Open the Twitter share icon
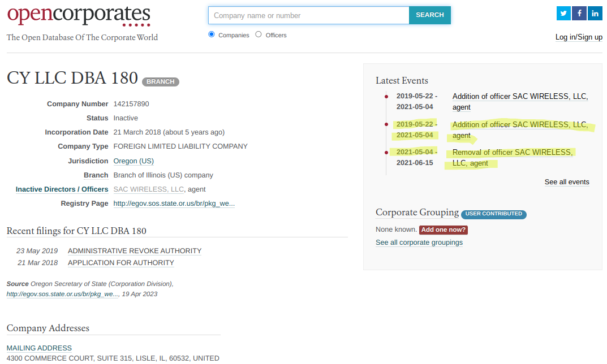Viewport: 607px width, 364px height. point(563,14)
